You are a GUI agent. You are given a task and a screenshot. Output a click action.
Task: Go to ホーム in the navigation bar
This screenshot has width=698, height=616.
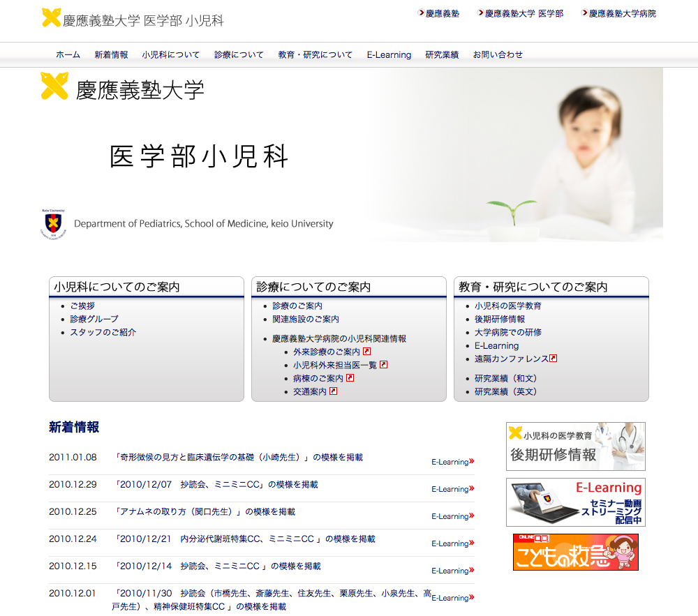click(68, 54)
